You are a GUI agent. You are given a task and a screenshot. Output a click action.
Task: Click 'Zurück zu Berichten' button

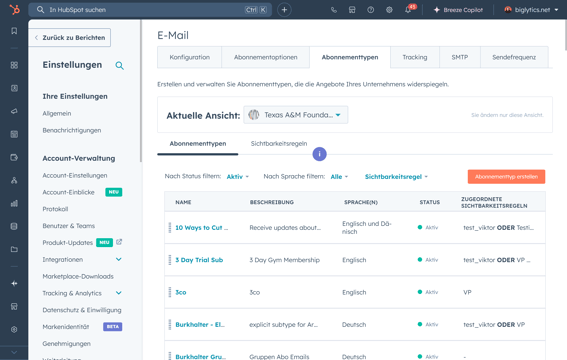coord(70,38)
